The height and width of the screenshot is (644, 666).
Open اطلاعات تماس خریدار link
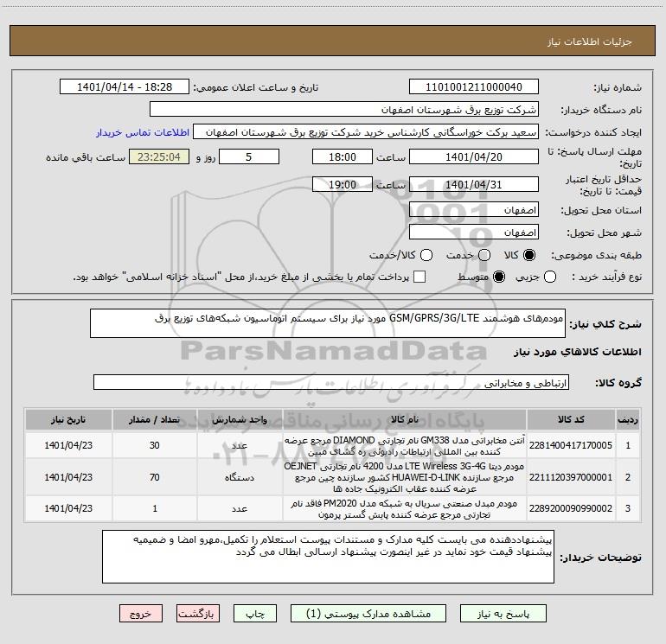tap(143, 132)
